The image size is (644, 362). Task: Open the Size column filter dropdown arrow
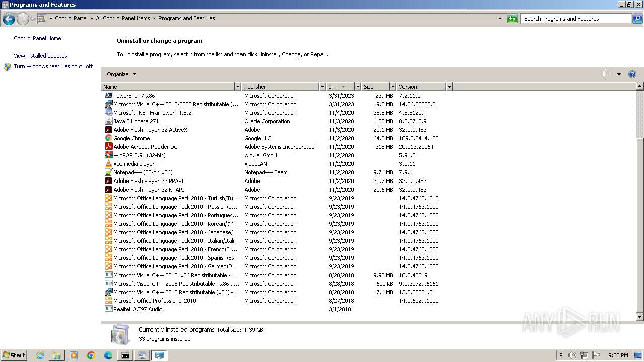pyautogui.click(x=393, y=87)
